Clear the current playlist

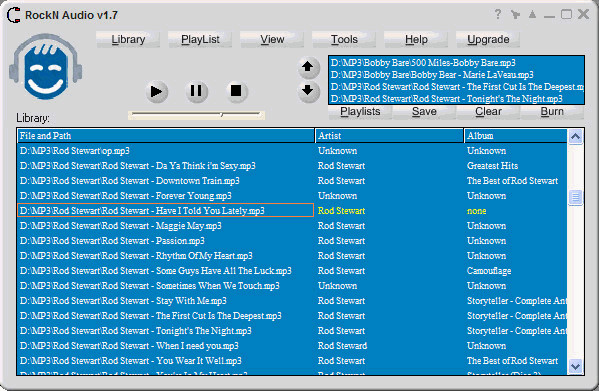pyautogui.click(x=488, y=111)
